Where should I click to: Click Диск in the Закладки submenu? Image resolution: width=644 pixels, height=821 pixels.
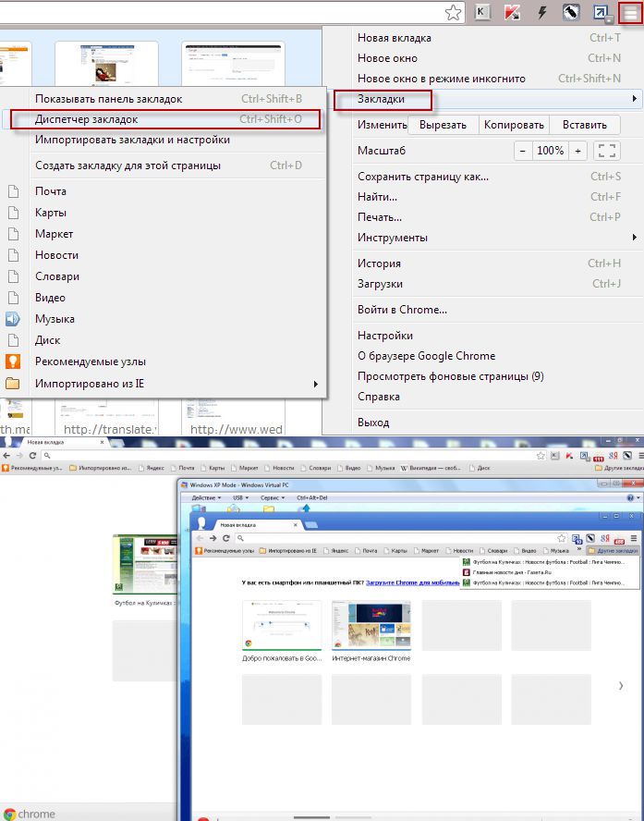pyautogui.click(x=168, y=340)
